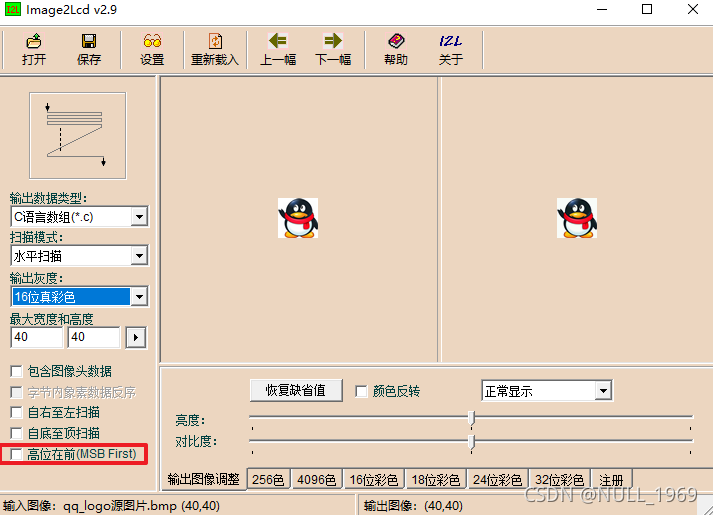This screenshot has width=713, height=515.
Task: Switch to the 注册 tab
Action: 611,480
